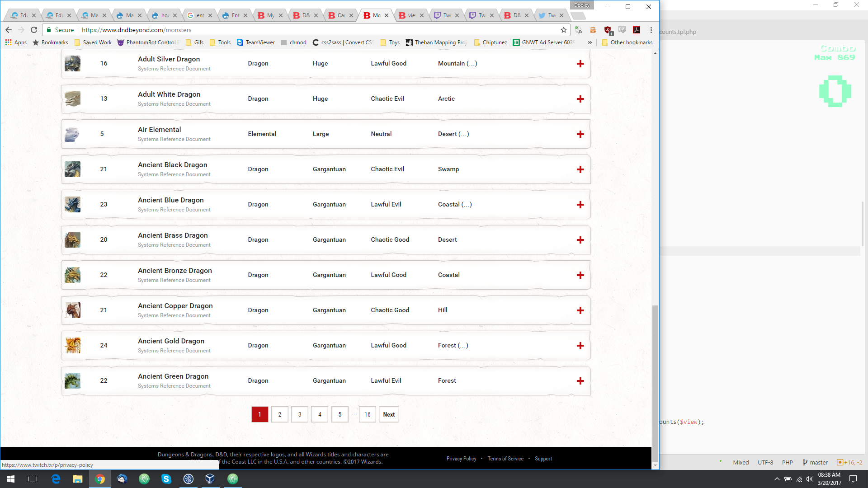Click the uBlock shield extension icon
Image resolution: width=868 pixels, height=488 pixels.
(608, 30)
